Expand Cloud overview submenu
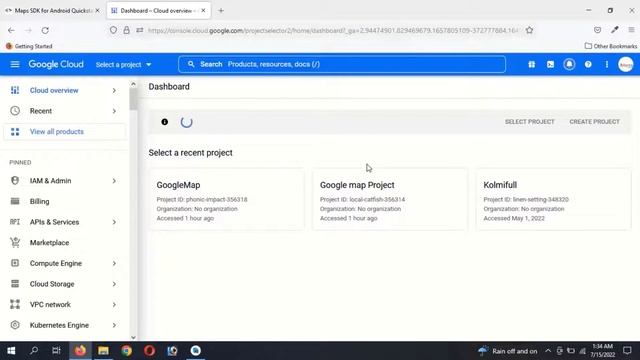Image resolution: width=640 pixels, height=360 pixels. (114, 90)
